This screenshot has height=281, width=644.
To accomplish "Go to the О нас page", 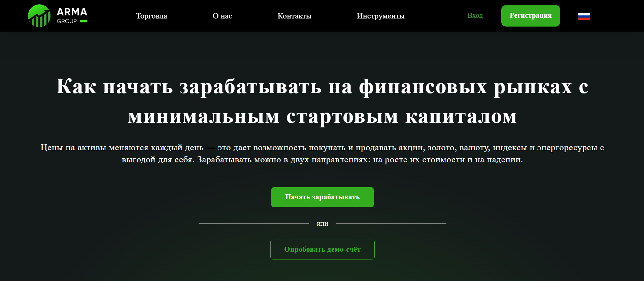I will (222, 16).
